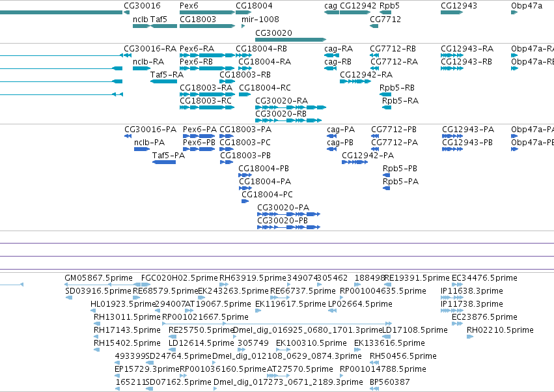Viewport: 554px width, 392px height.
Task: Select EST GM05867.5prime
Action: 98,278
